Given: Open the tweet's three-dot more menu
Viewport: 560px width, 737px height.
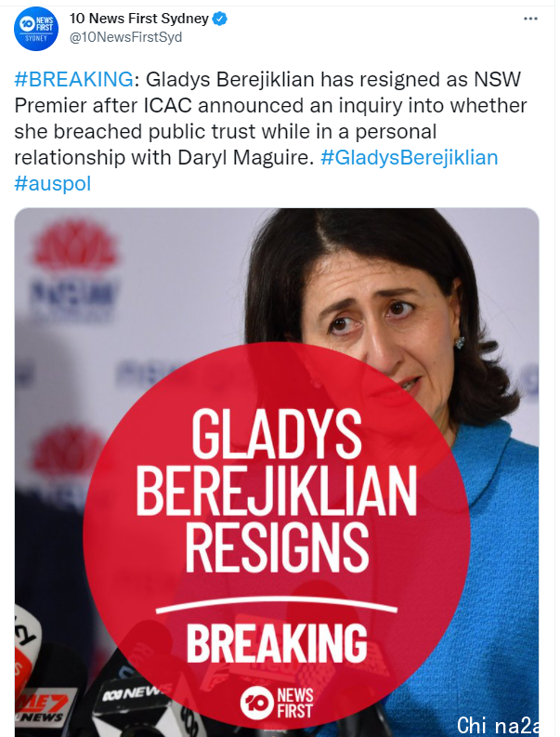Looking at the screenshot, I should click(x=530, y=19).
